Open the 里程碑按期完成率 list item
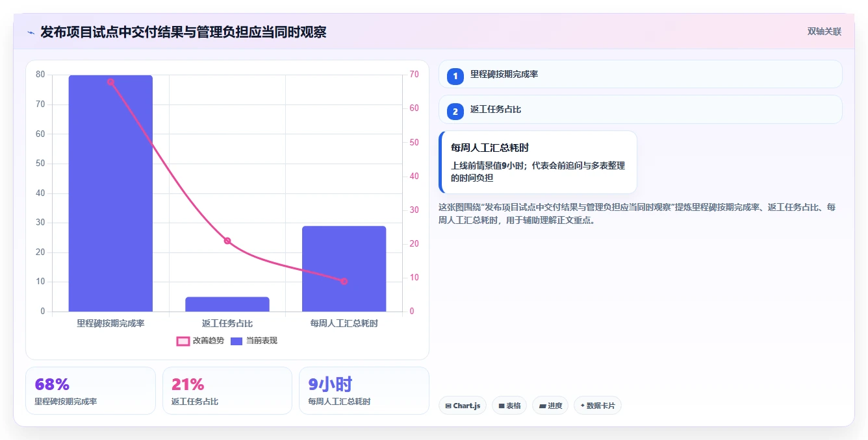 pos(641,74)
